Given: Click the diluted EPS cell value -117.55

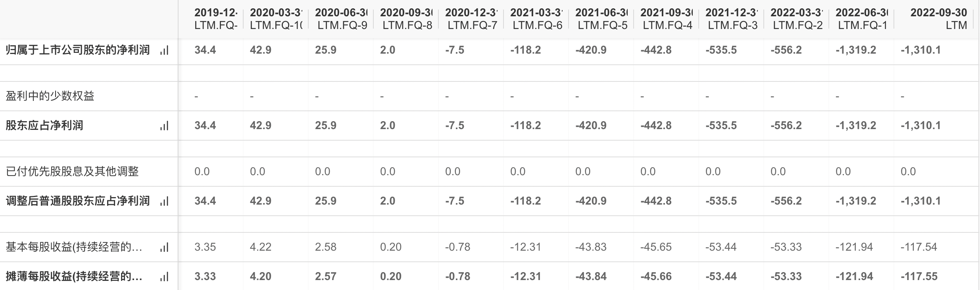Looking at the screenshot, I should tap(919, 276).
